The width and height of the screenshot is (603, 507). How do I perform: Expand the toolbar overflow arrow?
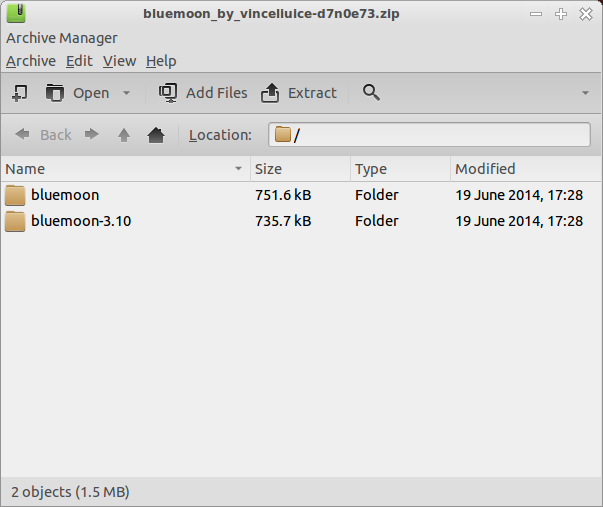tap(585, 93)
